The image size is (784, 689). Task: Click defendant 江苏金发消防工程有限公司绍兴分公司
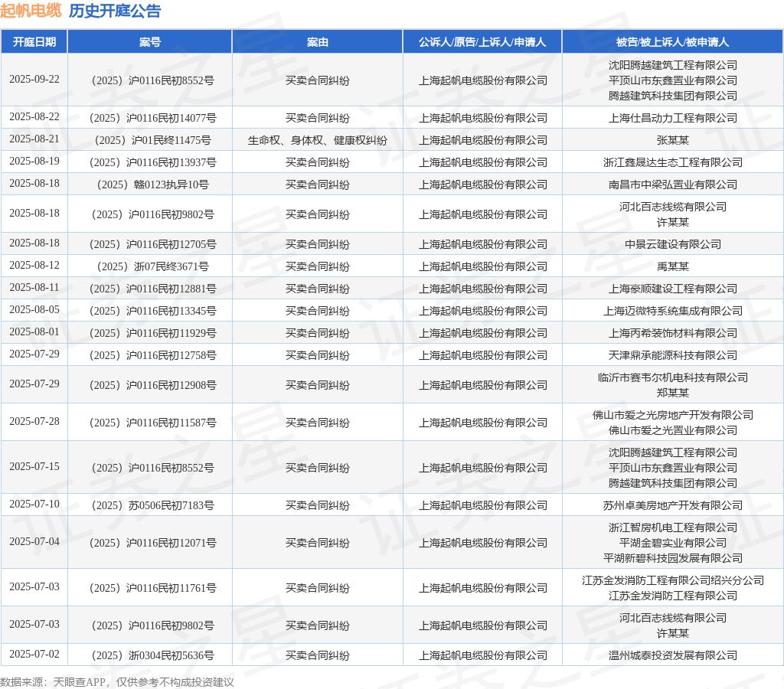tap(672, 581)
